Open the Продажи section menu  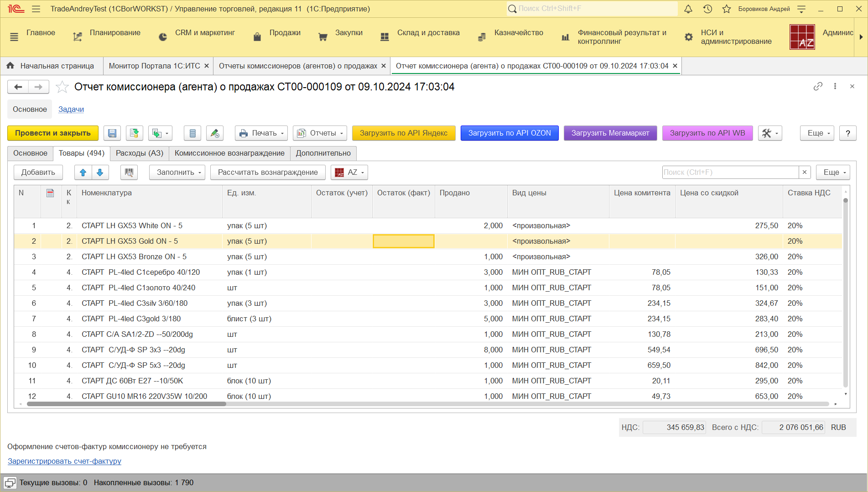coord(285,33)
